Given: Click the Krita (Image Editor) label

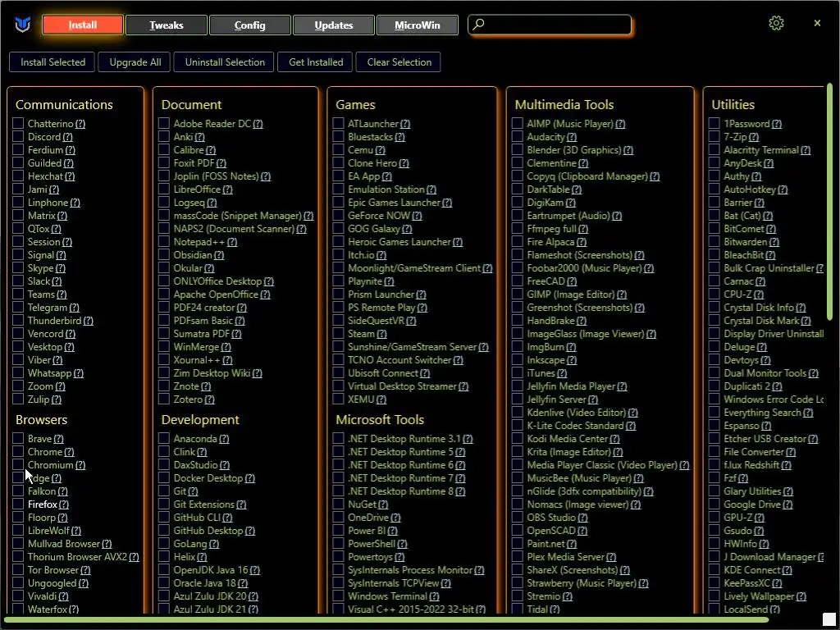Looking at the screenshot, I should 569,452.
